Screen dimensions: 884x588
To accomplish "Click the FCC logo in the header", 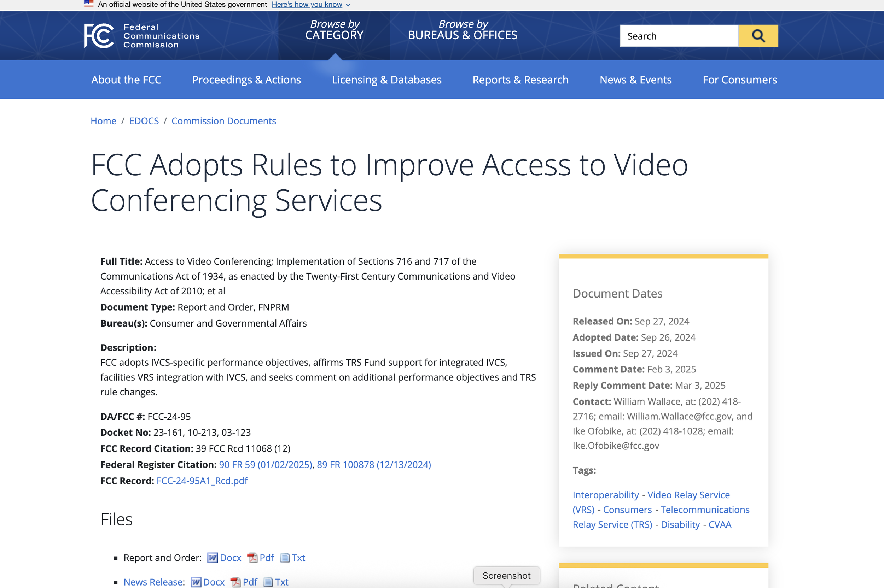I will [x=99, y=36].
